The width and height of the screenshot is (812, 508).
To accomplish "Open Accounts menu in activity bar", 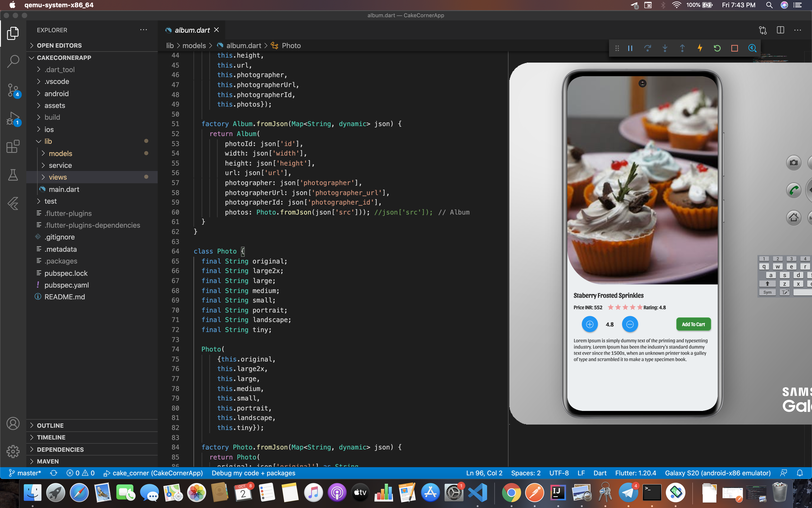I will click(x=13, y=423).
